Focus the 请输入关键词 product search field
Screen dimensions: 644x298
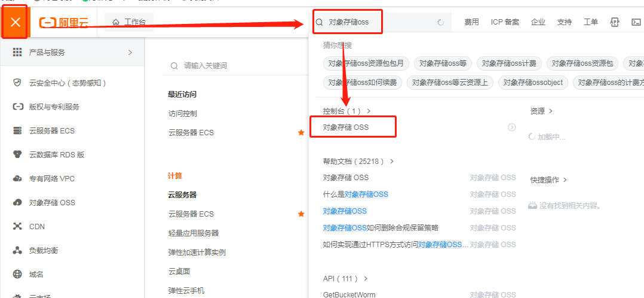click(236, 66)
